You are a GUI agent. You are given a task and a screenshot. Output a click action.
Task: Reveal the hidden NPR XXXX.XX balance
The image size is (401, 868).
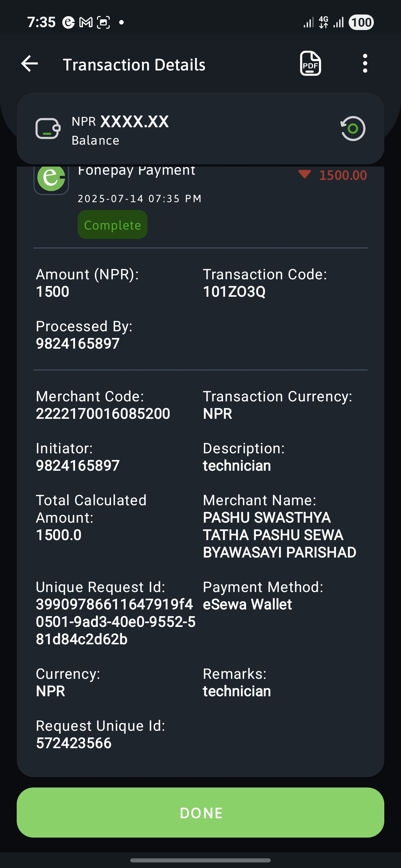120,122
